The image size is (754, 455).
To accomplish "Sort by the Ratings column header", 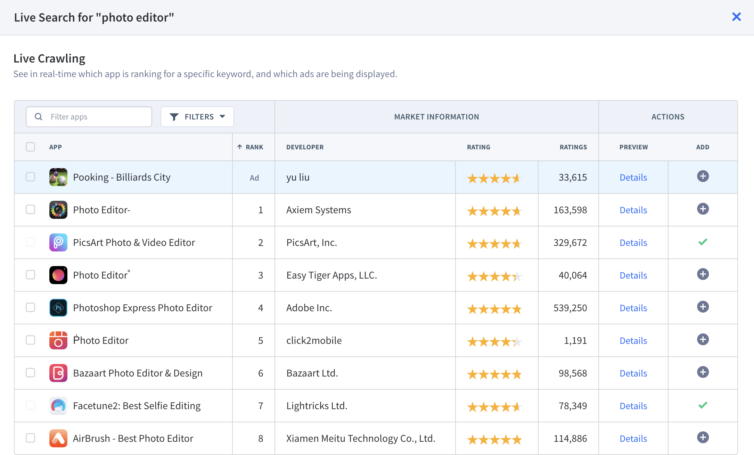I will (573, 147).
